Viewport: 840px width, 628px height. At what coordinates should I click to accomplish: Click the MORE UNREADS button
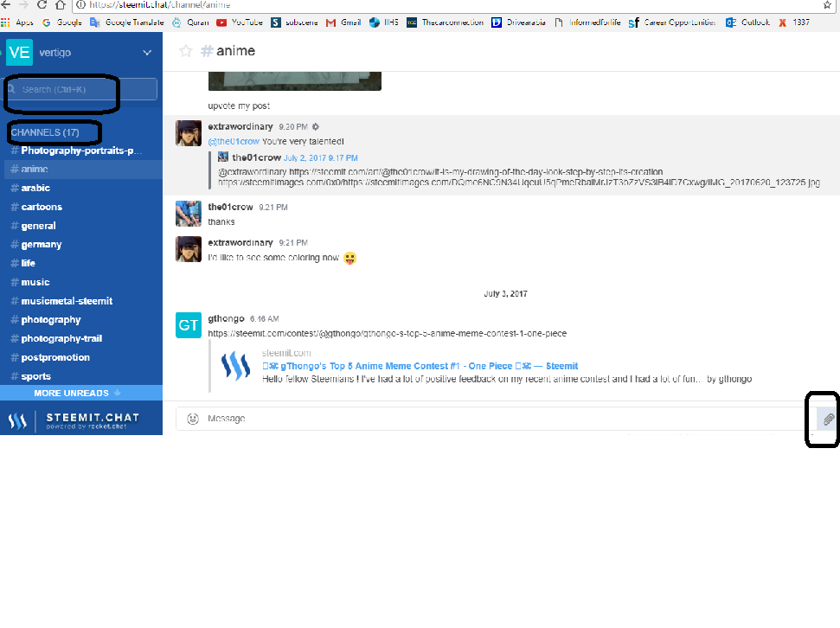81,393
